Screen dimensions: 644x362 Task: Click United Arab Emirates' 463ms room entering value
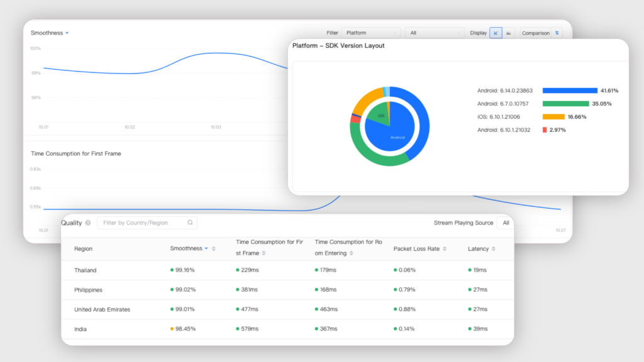tap(328, 309)
